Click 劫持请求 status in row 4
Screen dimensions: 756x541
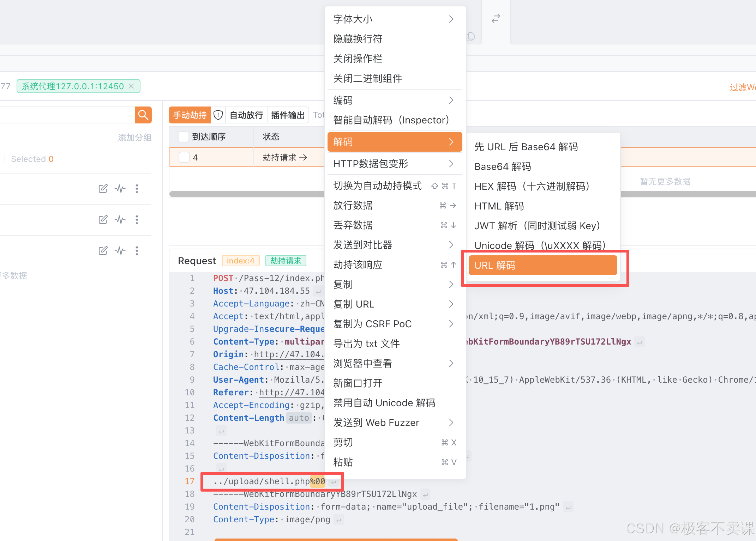pos(285,157)
